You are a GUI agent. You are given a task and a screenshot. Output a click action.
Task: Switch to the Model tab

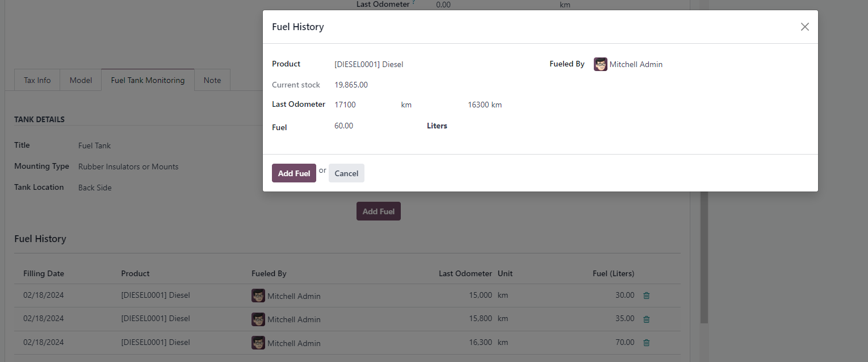pos(81,80)
